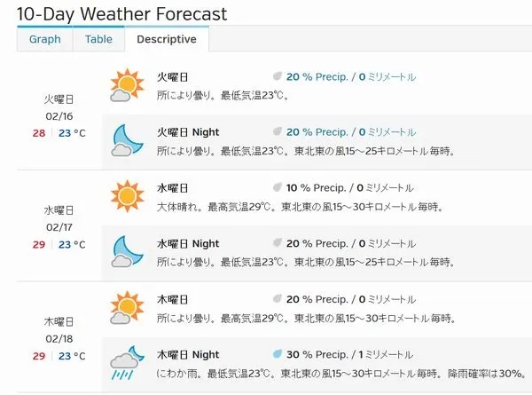Open the Graph tab

click(45, 39)
